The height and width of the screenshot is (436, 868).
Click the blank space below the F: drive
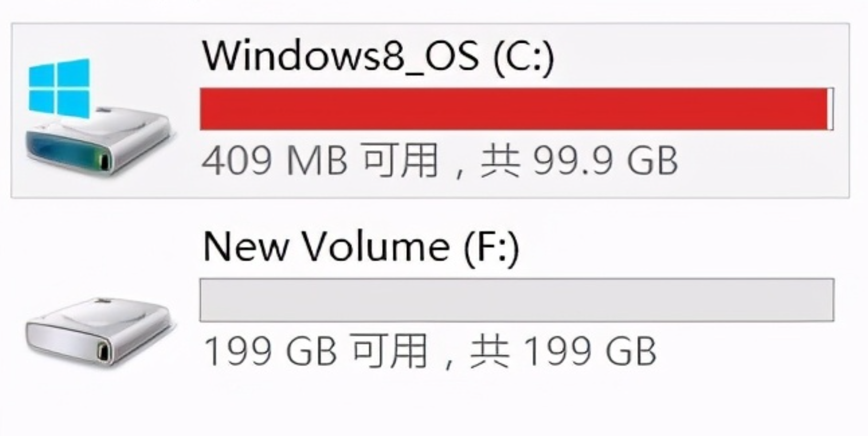(433, 407)
